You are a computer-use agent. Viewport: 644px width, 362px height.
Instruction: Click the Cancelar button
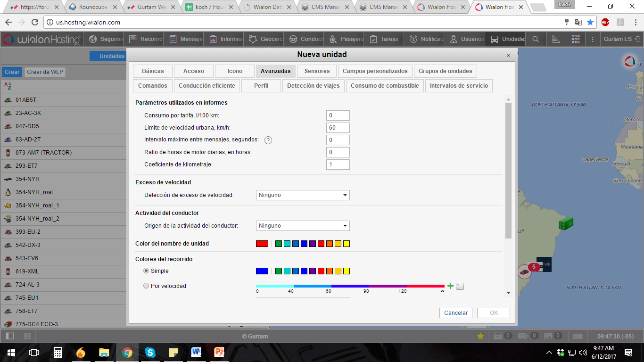click(x=456, y=313)
